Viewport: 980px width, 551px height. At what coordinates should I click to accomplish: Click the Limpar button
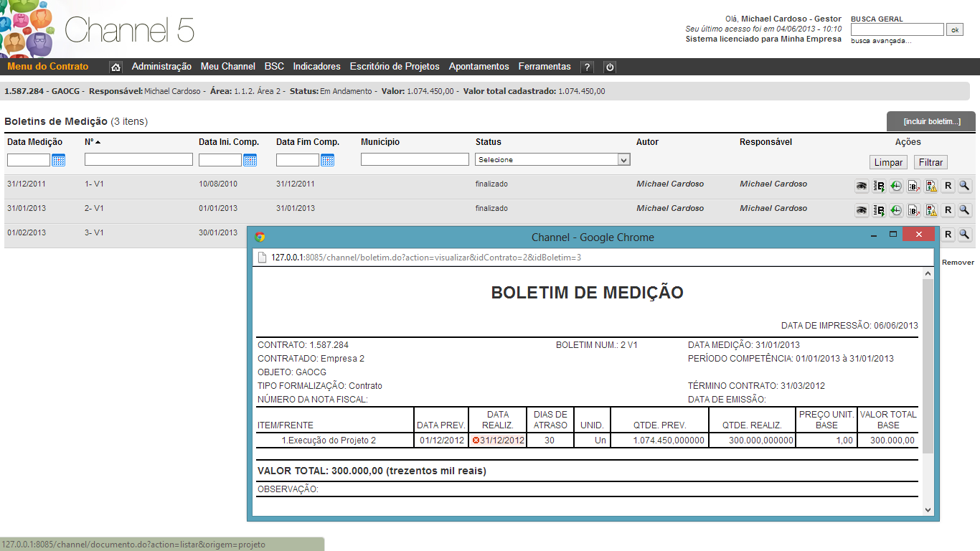(x=888, y=163)
